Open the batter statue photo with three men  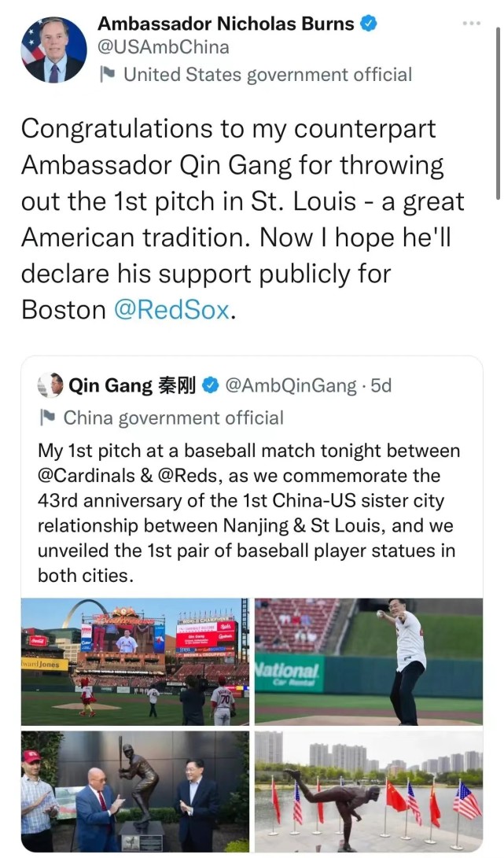click(135, 790)
